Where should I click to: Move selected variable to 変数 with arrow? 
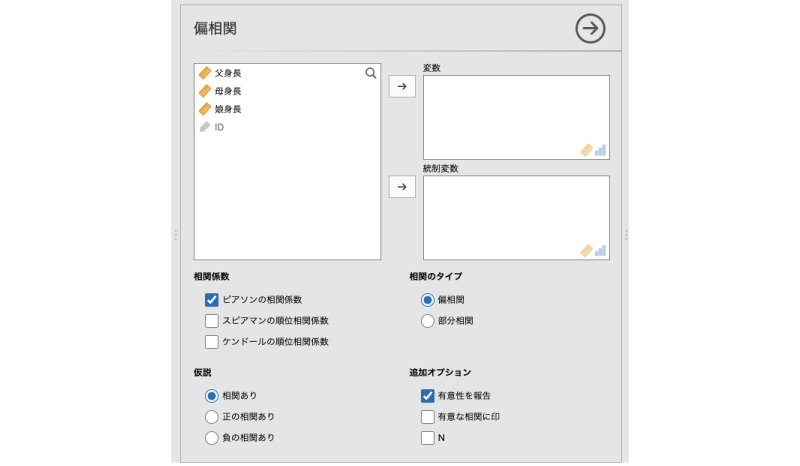[x=402, y=87]
